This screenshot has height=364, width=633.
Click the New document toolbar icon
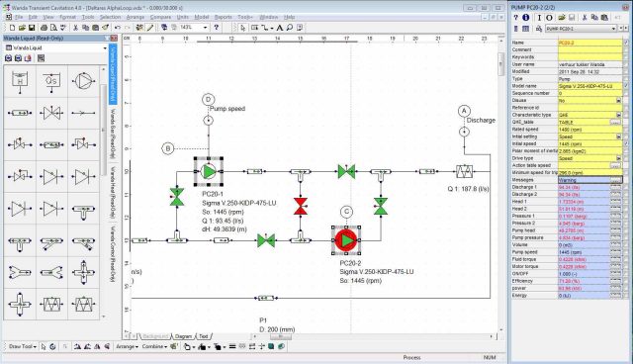pos(12,28)
